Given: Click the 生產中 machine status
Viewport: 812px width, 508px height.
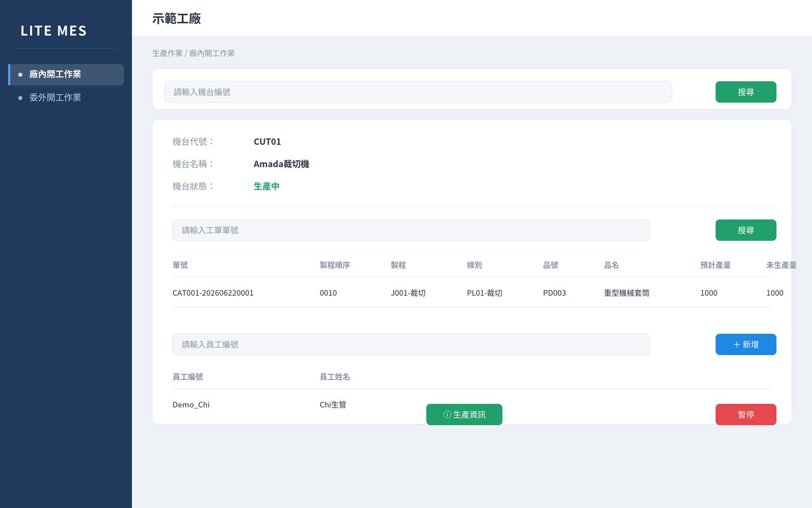Looking at the screenshot, I should [x=266, y=186].
